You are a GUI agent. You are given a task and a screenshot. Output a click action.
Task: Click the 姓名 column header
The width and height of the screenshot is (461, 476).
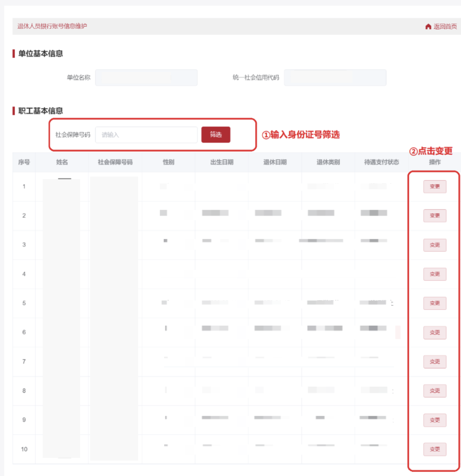tap(62, 162)
